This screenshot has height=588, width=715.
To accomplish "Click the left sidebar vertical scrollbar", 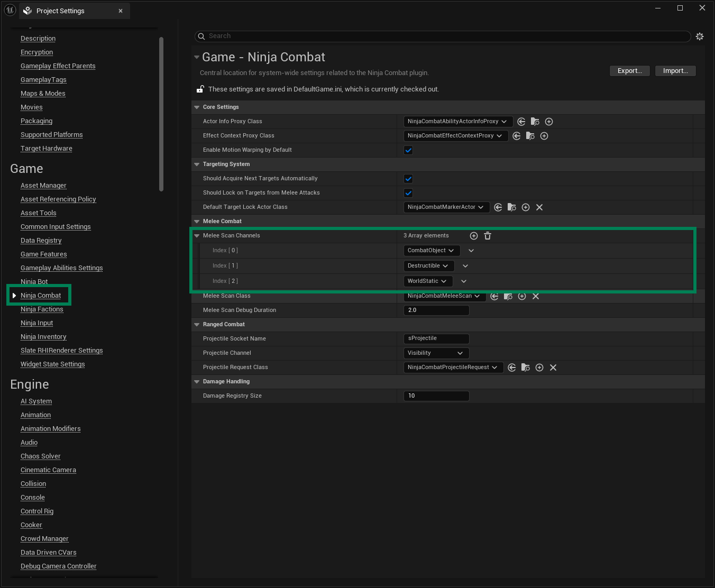I will [x=161, y=114].
